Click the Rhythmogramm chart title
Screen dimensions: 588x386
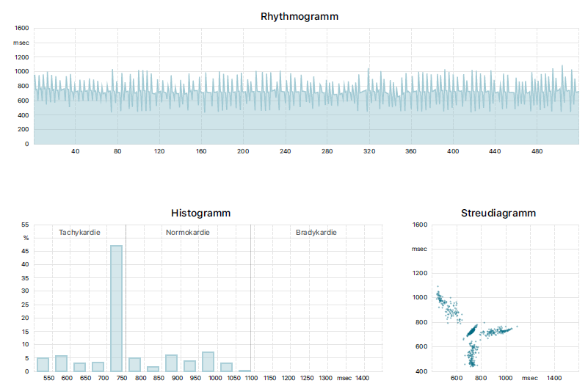(x=300, y=16)
